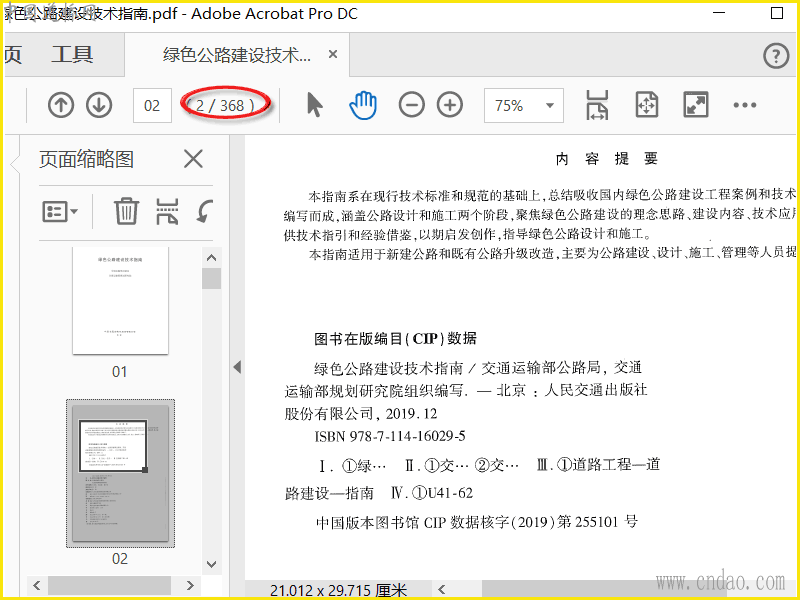Screen dimensions: 800x600
Task: Click the page number field showing 02
Action: point(152,106)
